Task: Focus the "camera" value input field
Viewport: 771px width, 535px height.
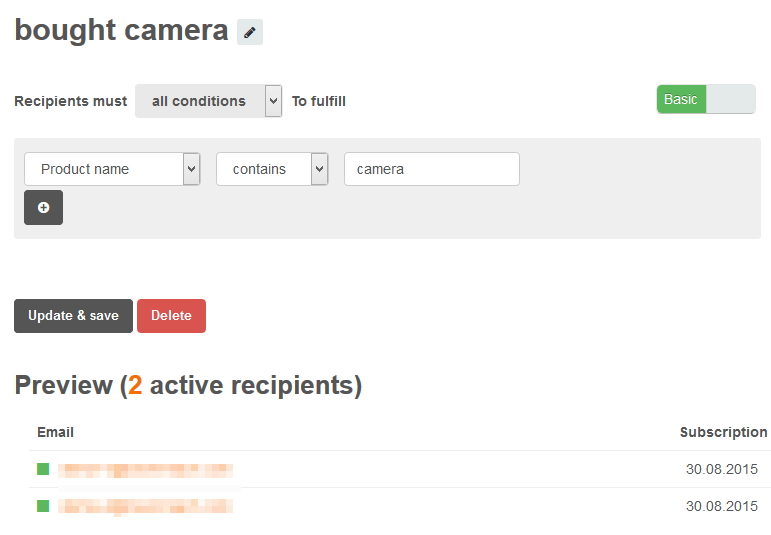Action: pos(431,169)
